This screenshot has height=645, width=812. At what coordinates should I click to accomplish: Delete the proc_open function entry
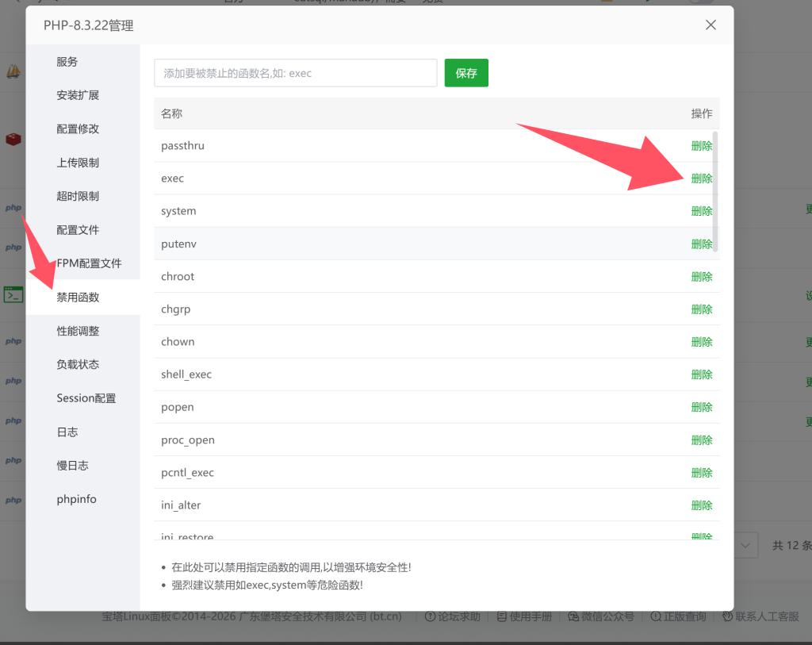(x=702, y=440)
